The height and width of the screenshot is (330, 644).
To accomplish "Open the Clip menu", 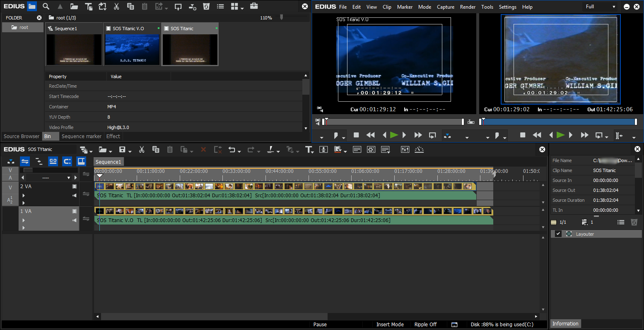I will pos(387,7).
